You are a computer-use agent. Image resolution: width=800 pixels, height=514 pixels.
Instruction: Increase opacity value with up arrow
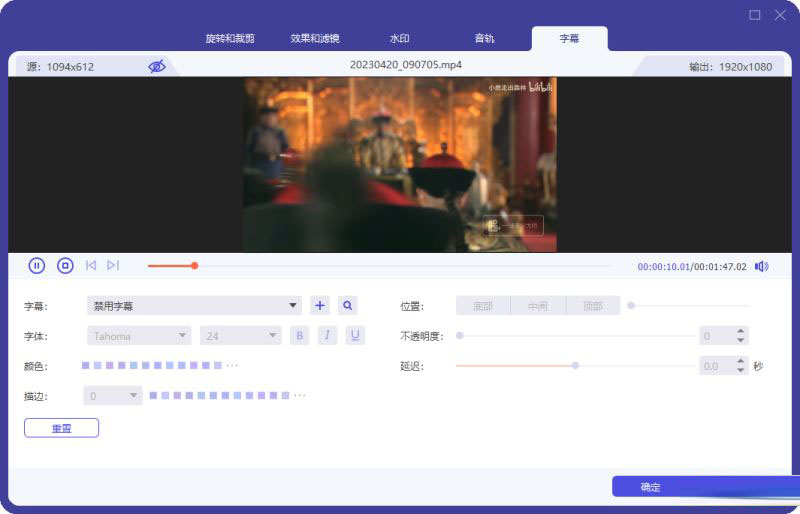[740, 331]
